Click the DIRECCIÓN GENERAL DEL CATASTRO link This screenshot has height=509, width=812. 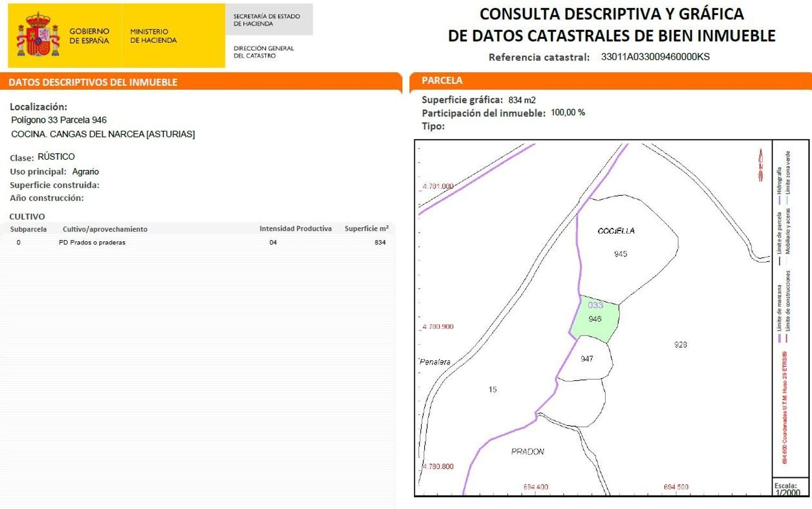click(265, 50)
